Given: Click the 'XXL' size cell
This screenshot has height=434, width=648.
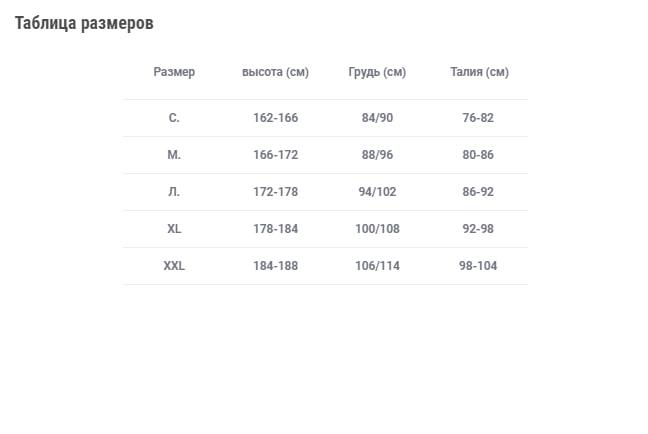Looking at the screenshot, I should (174, 266).
